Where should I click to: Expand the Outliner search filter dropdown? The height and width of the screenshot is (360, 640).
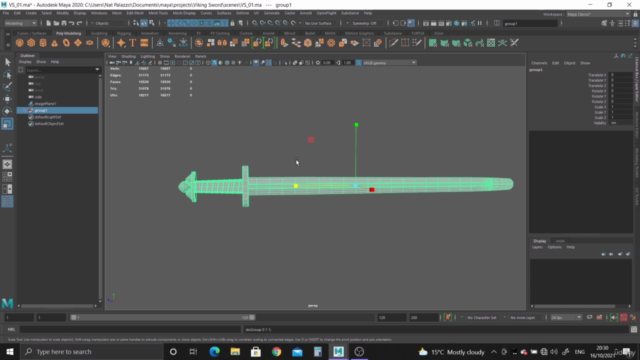(97, 70)
